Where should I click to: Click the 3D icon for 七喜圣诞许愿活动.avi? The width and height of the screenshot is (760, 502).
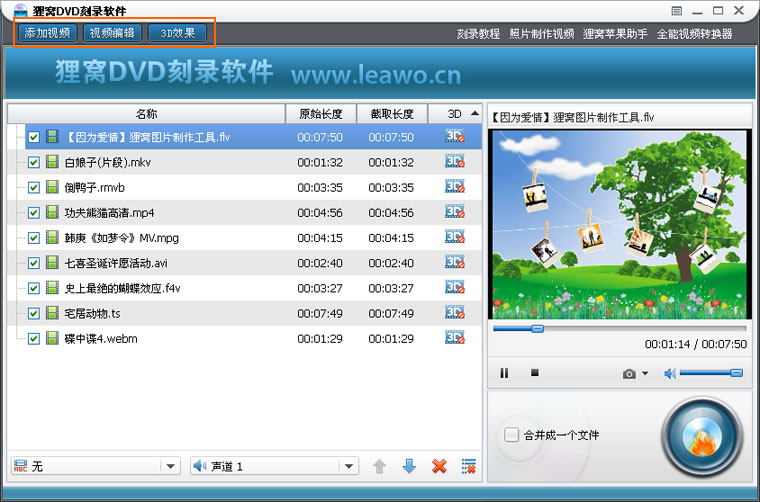click(455, 262)
